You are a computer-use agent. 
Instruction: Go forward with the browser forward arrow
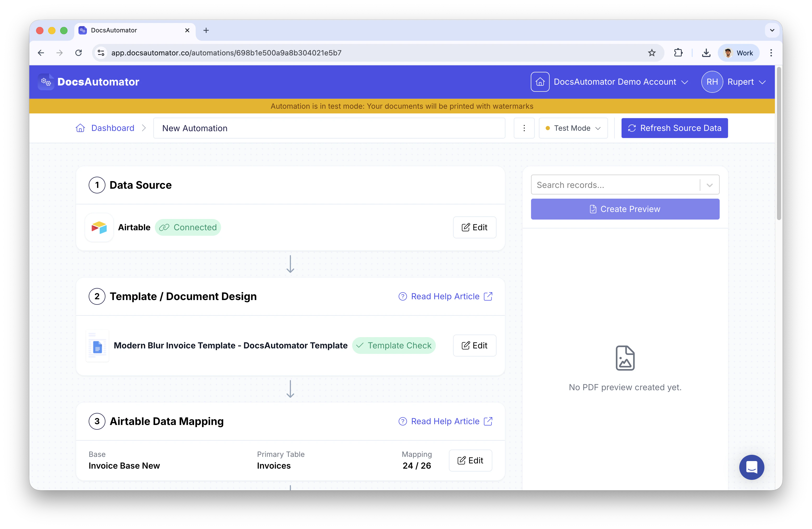tap(60, 53)
